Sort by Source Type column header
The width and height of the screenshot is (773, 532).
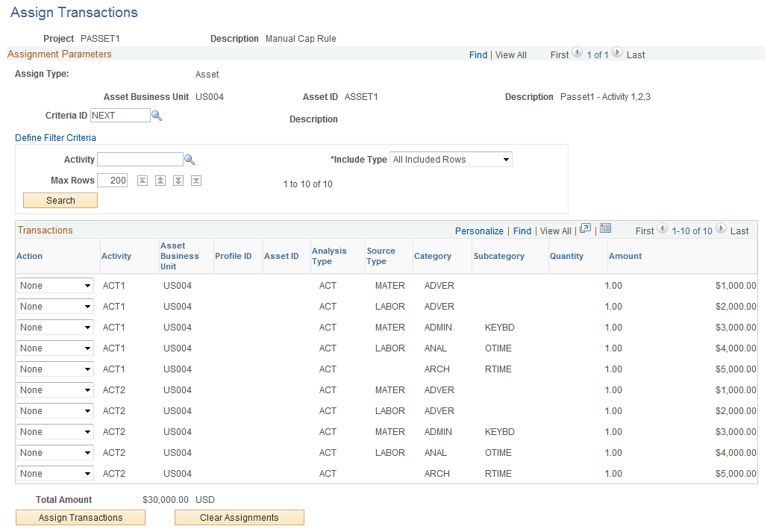tap(381, 257)
